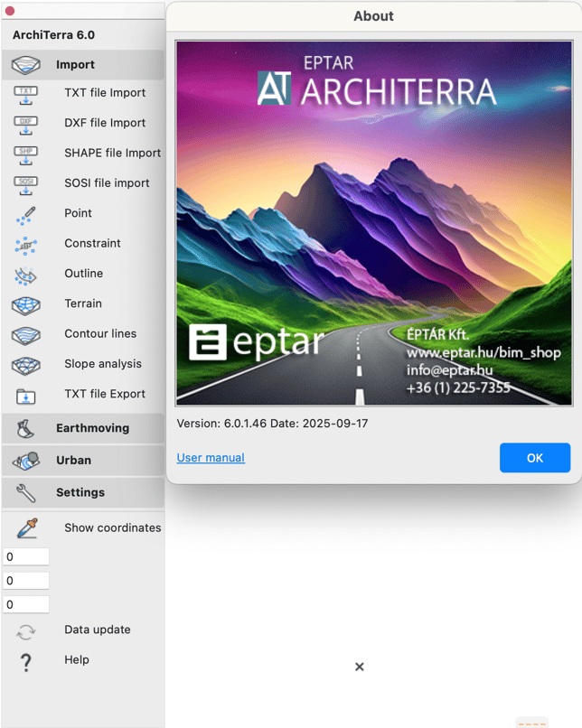Launch the Slope analysis tool
Screen dimensions: 582x728
click(x=26, y=364)
